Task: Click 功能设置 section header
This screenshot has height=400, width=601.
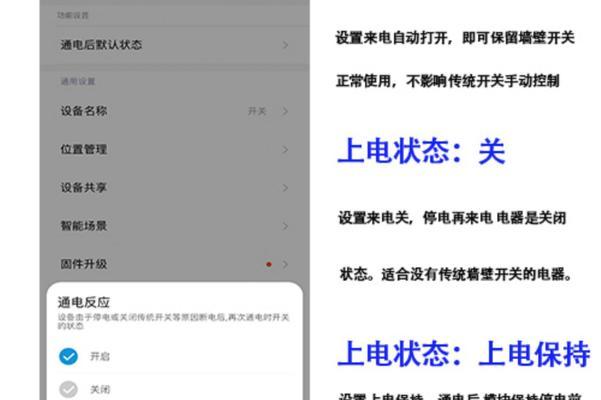Action: point(73,15)
